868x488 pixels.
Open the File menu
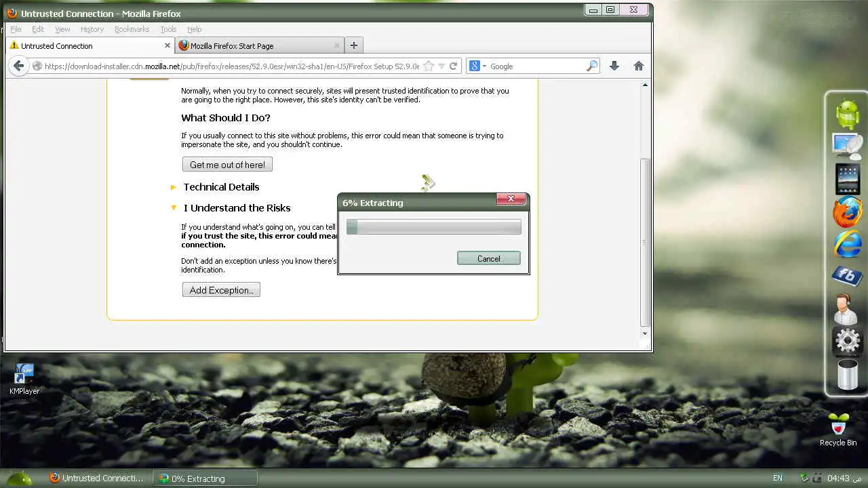point(16,29)
